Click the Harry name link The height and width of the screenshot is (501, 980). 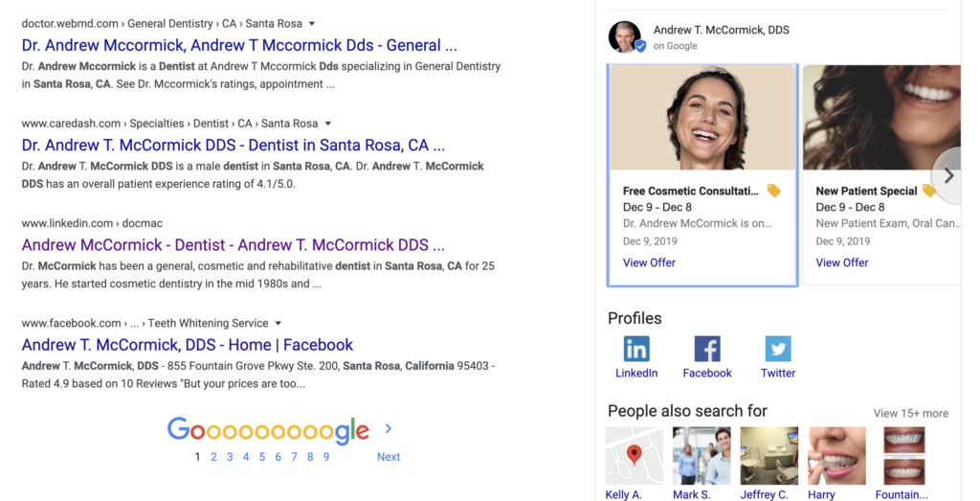[x=821, y=494]
